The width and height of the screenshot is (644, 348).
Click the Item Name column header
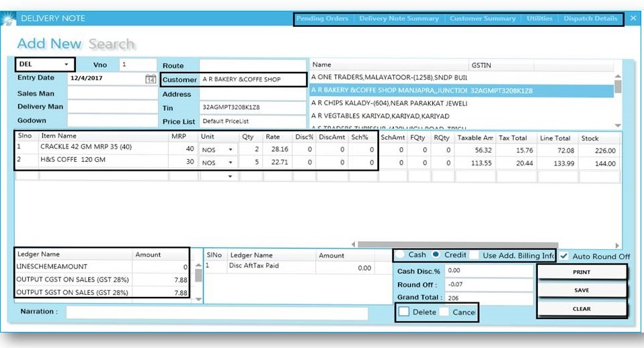click(104, 136)
